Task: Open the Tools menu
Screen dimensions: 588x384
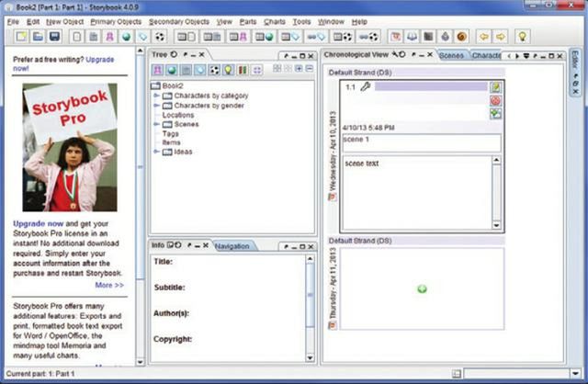Action: coord(301,22)
